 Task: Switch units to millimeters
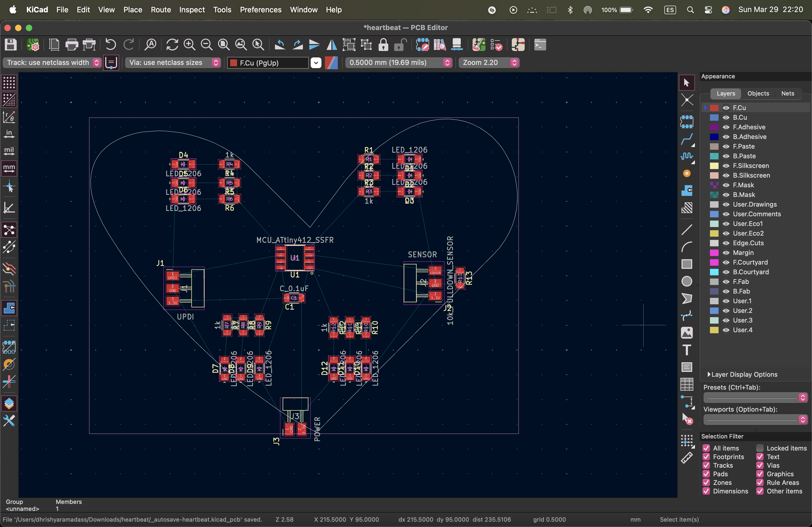point(9,168)
